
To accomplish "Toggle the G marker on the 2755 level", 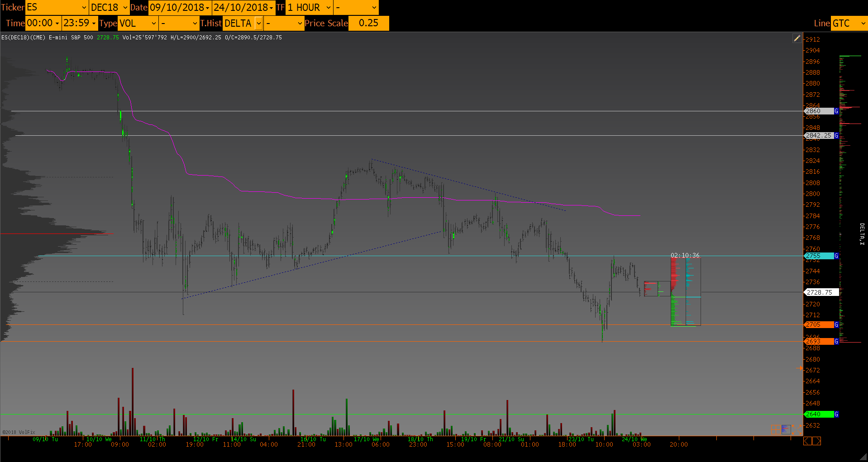I will click(836, 256).
